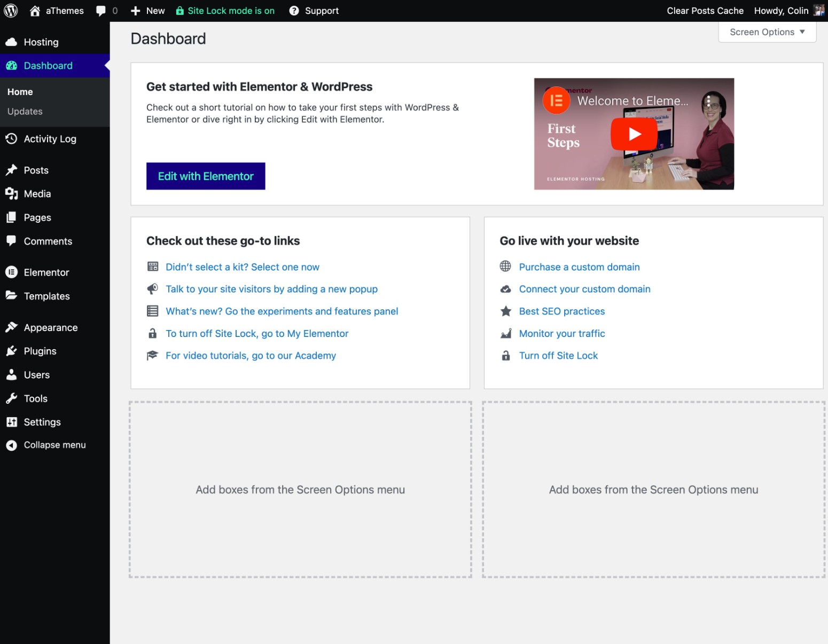Image resolution: width=828 pixels, height=644 pixels.
Task: Click the chart icon beside Monitor traffic
Action: point(505,333)
